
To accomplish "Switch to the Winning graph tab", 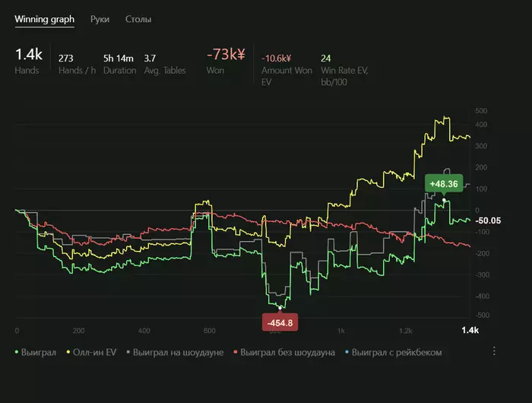I will tap(44, 19).
